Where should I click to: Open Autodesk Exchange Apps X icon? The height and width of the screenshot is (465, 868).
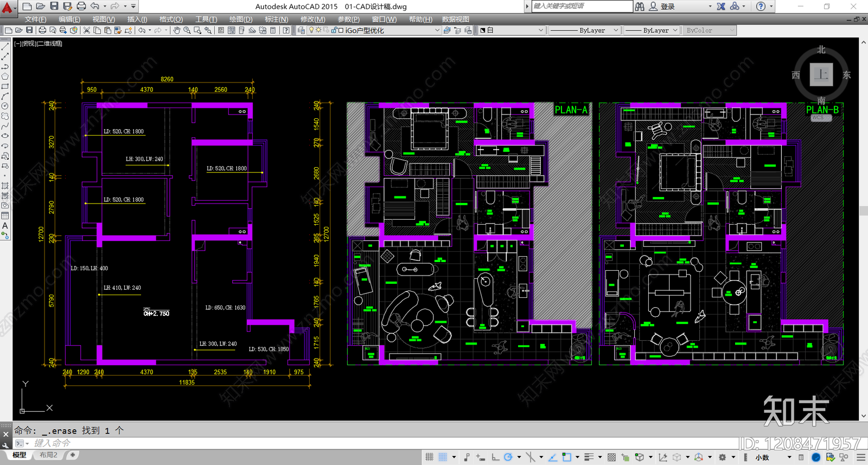click(721, 7)
